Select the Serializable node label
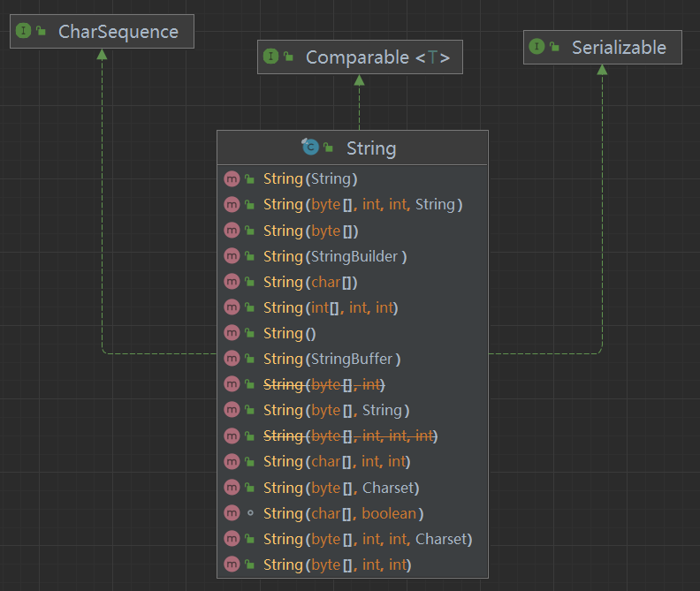 click(x=618, y=47)
